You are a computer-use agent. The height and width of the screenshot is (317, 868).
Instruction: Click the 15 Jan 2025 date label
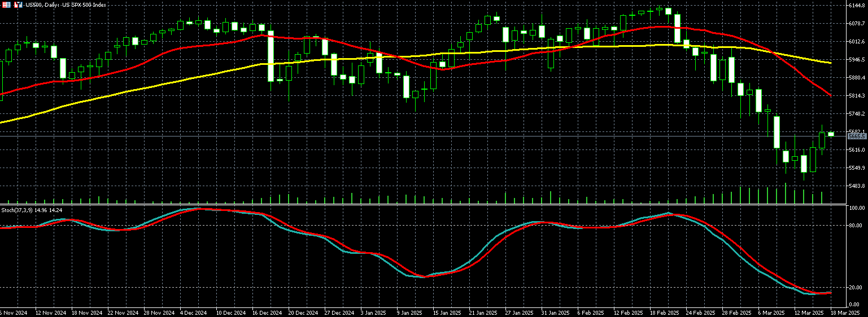point(446,312)
